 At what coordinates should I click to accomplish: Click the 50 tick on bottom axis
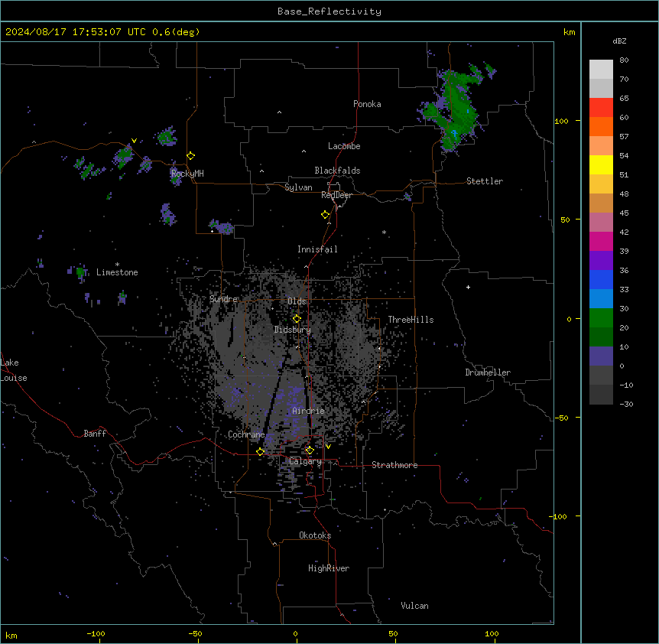pyautogui.click(x=393, y=633)
